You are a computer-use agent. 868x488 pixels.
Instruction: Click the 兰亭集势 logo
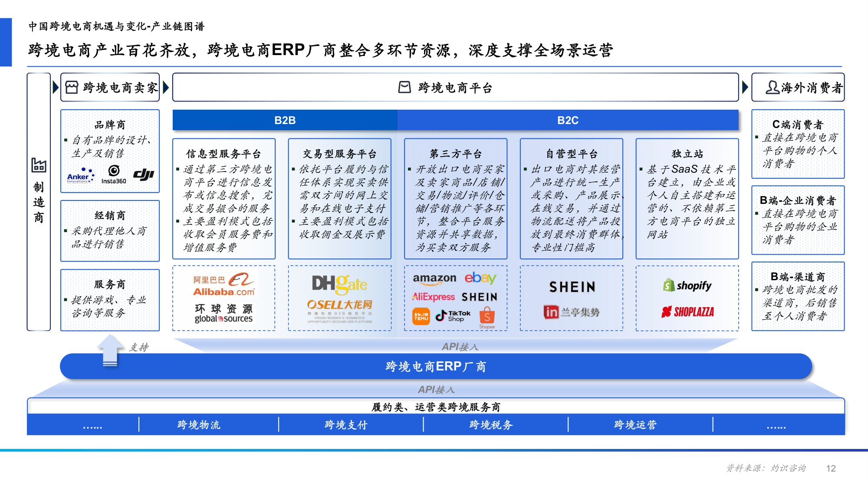tap(572, 312)
